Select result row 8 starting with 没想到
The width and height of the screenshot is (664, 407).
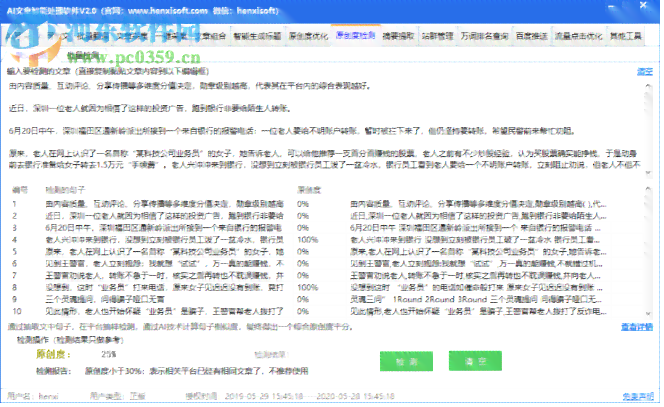tap(326, 287)
